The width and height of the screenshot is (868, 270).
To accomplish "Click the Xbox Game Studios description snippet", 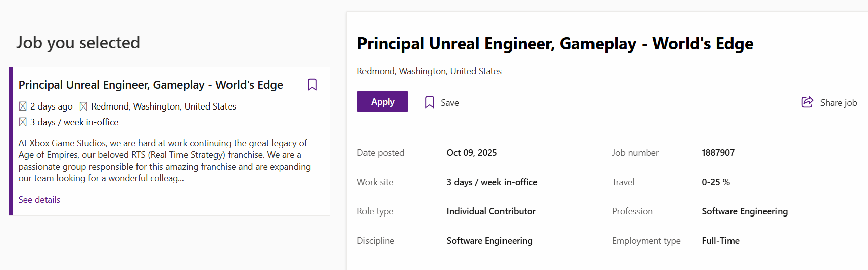I will [165, 160].
